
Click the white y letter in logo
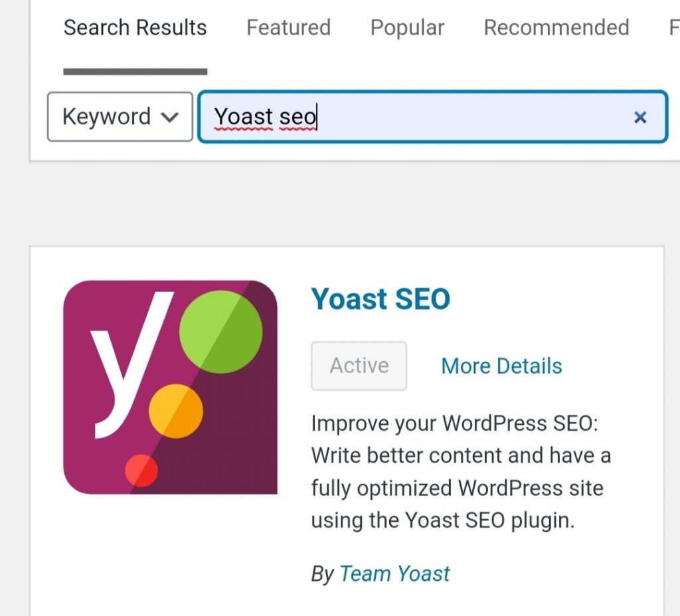pyautogui.click(x=130, y=364)
